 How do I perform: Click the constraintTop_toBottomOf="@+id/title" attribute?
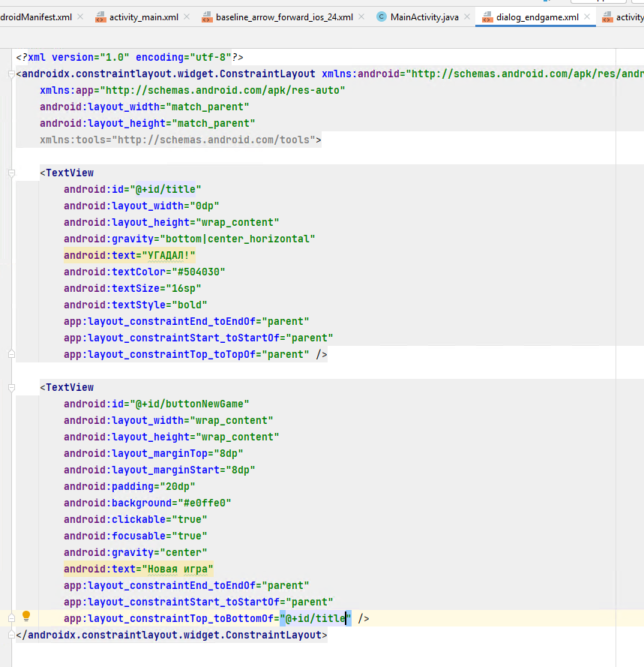click(x=208, y=618)
